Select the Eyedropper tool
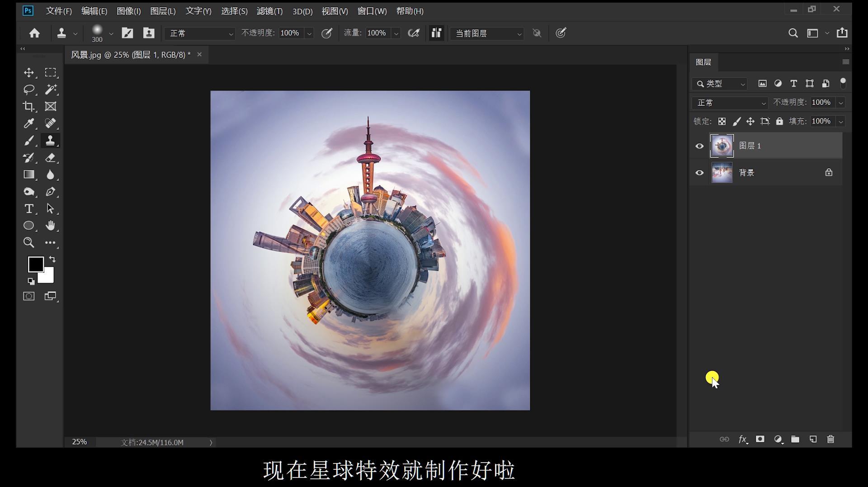 click(29, 123)
